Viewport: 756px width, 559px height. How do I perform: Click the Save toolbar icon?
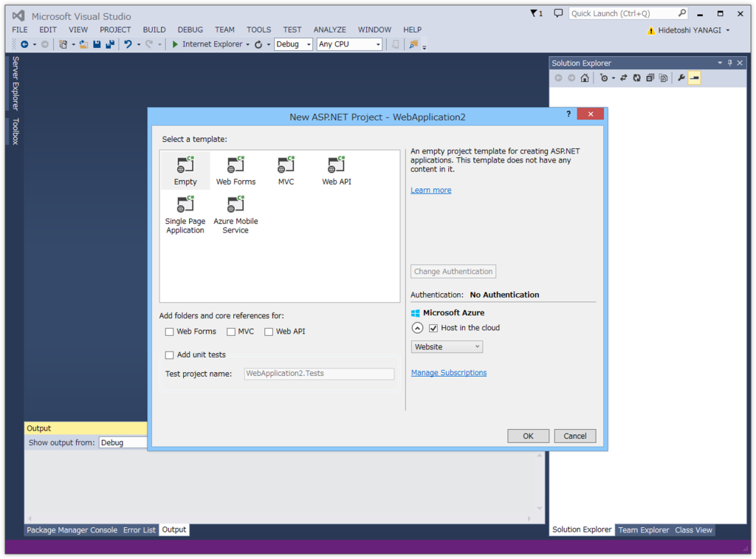coord(97,44)
